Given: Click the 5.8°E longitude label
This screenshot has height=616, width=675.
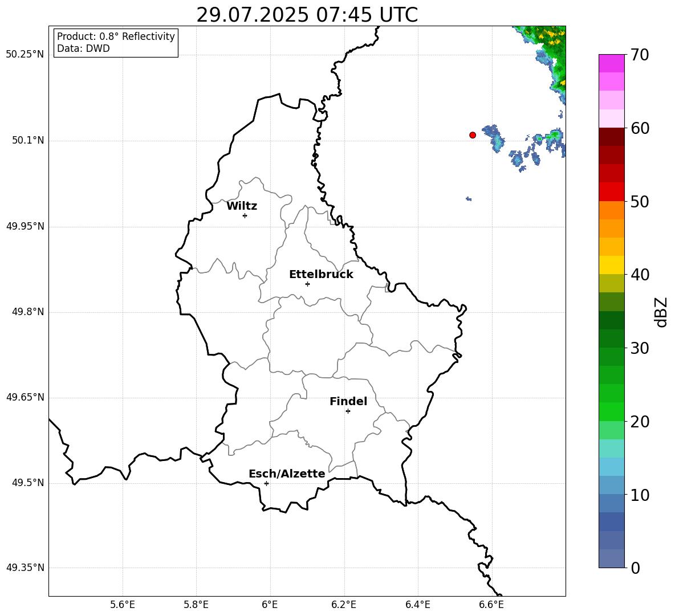Looking at the screenshot, I should [x=196, y=605].
